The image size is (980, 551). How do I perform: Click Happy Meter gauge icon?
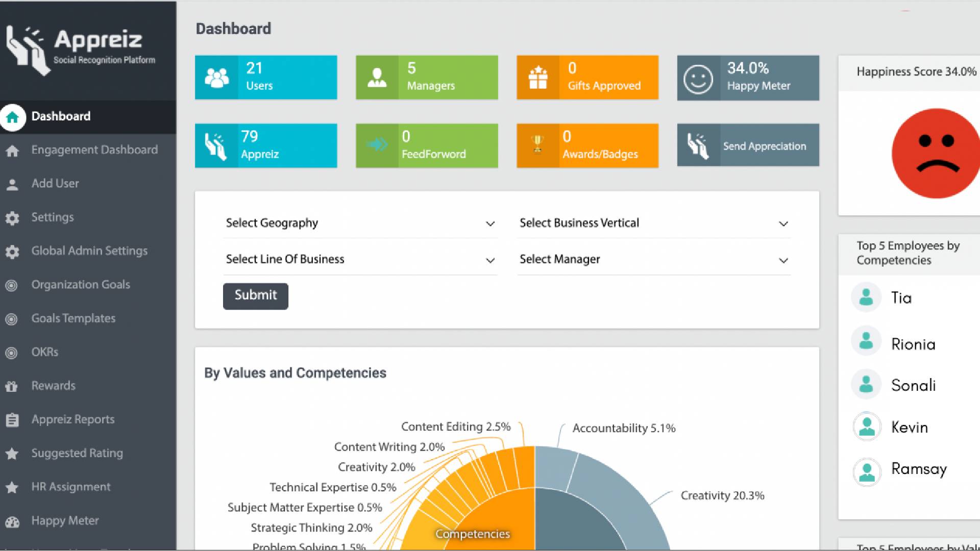coord(12,522)
